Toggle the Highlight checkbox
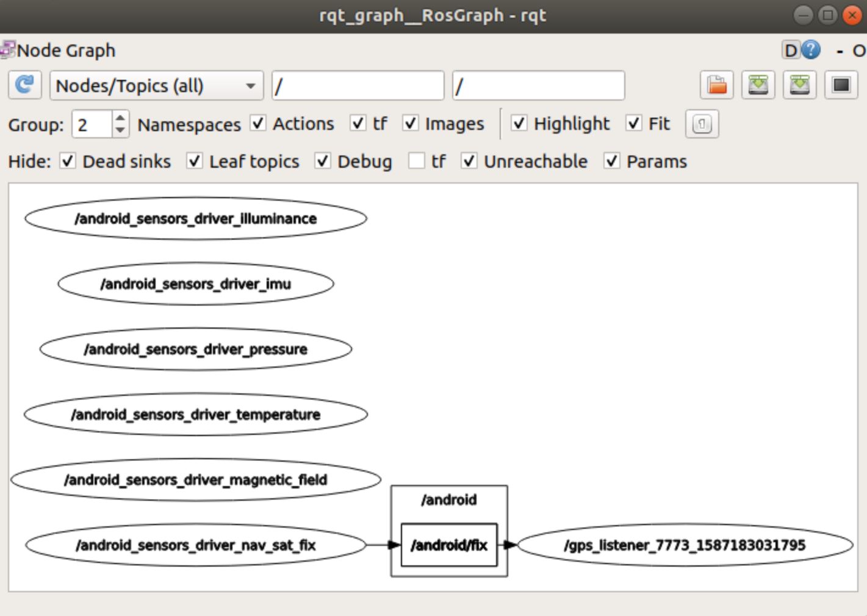The height and width of the screenshot is (616, 867). 519,124
